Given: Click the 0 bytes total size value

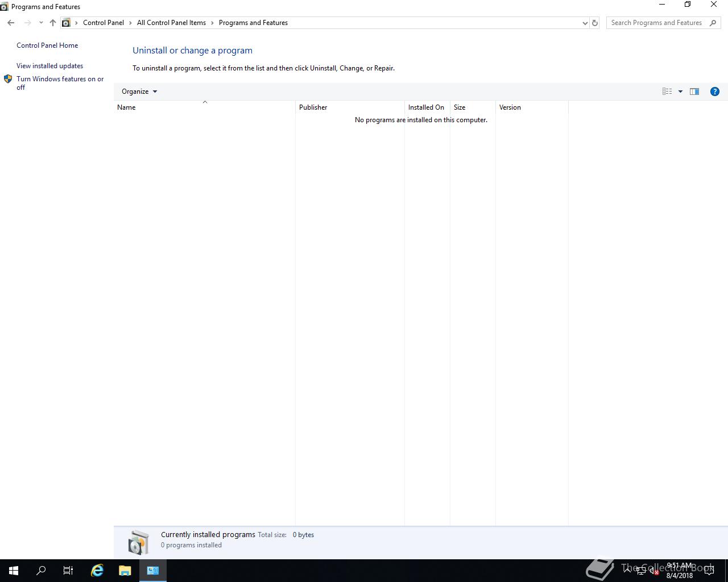Looking at the screenshot, I should coord(303,535).
